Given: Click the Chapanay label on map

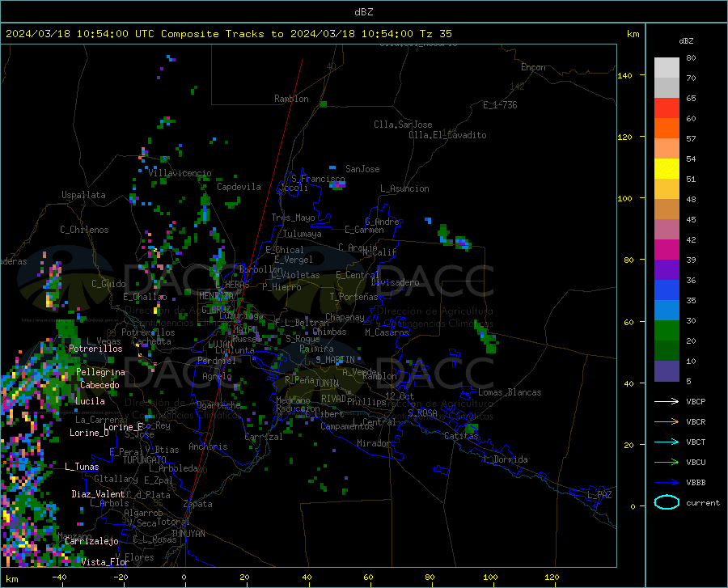Looking at the screenshot, I should tap(345, 317).
